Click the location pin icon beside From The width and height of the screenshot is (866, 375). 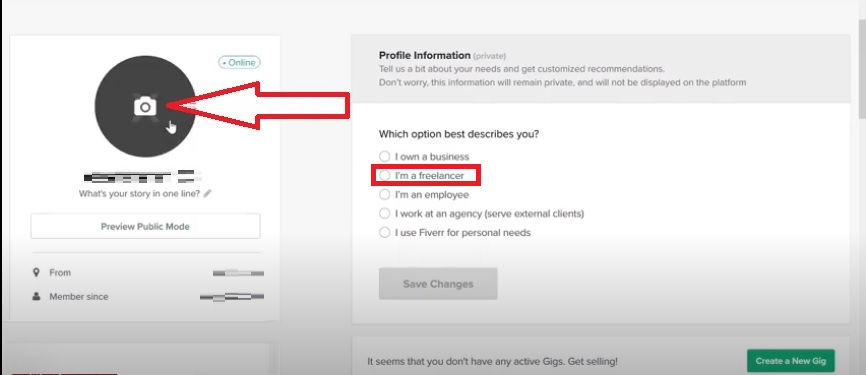coord(36,272)
